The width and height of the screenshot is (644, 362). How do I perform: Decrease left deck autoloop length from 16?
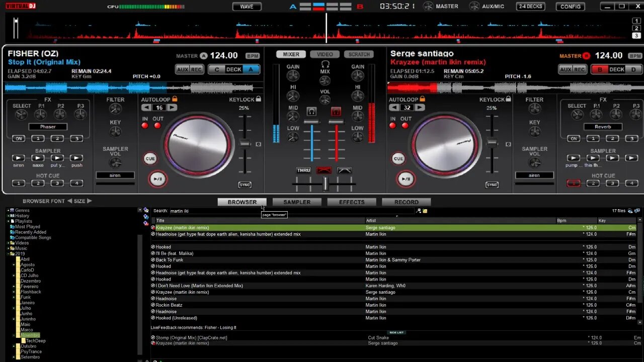click(145, 108)
